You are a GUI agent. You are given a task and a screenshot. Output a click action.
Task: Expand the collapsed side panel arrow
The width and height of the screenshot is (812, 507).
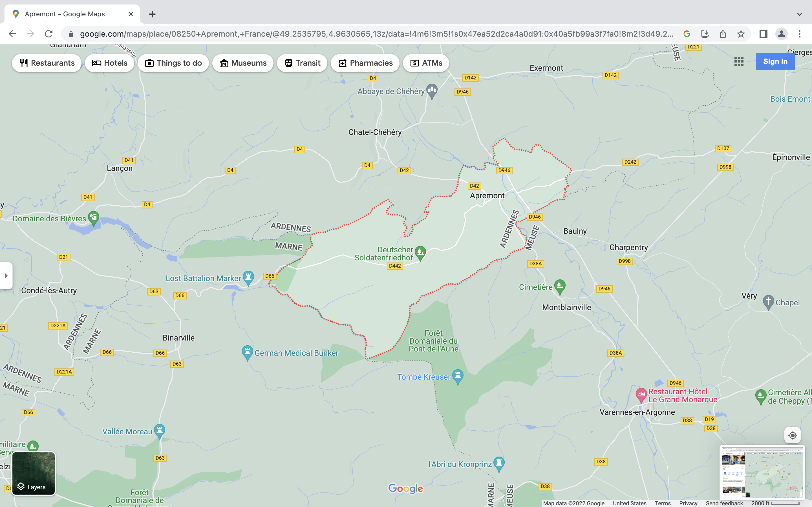tap(6, 276)
